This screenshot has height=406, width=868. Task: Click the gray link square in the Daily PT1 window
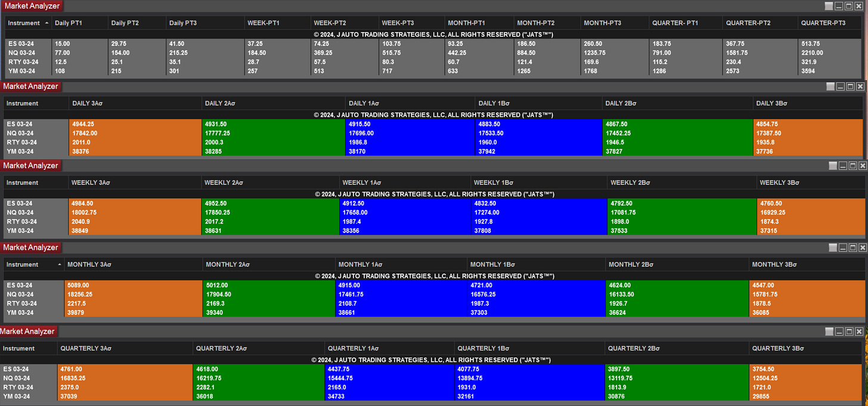click(x=829, y=5)
